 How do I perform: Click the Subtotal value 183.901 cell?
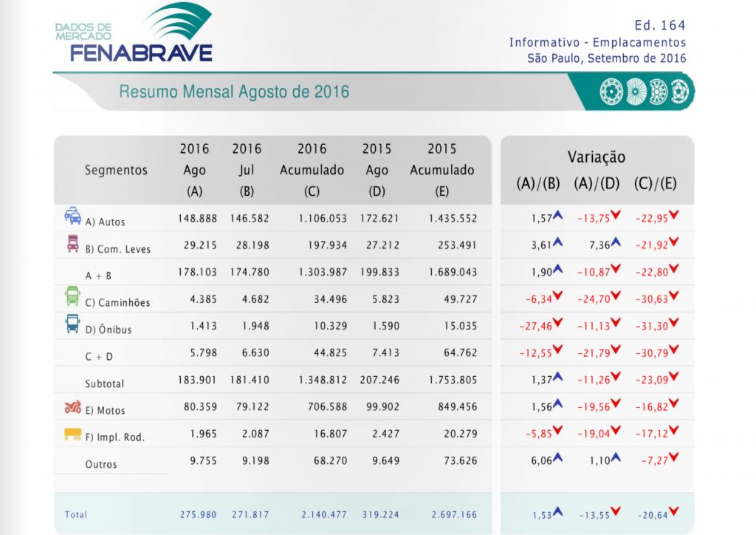coord(196,379)
